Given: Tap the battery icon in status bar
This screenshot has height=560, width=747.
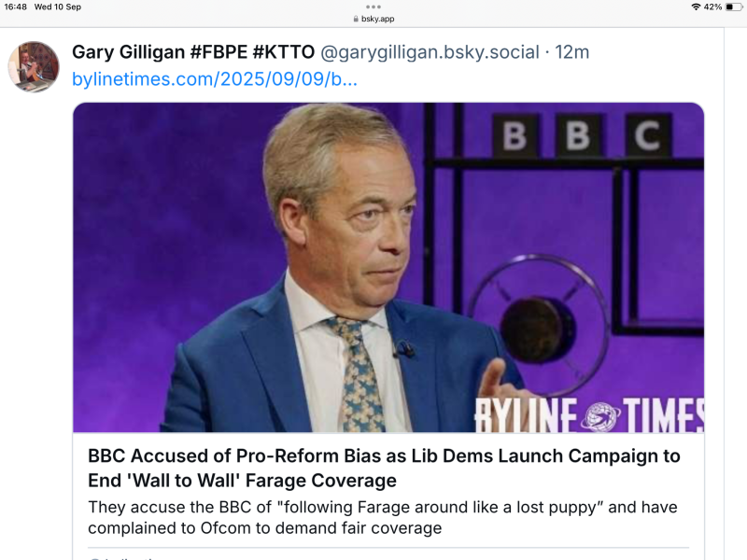Looking at the screenshot, I should click(x=733, y=7).
